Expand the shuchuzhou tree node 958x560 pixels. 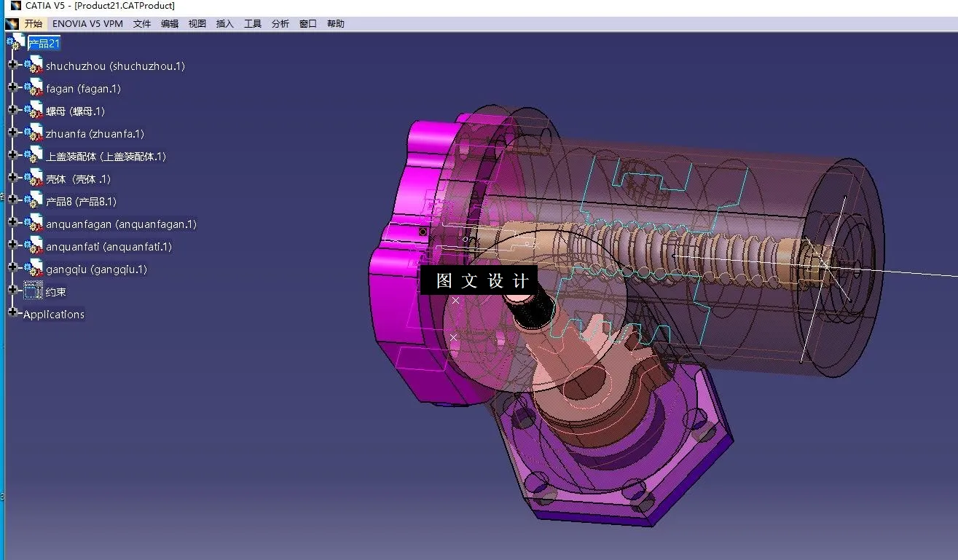pyautogui.click(x=12, y=66)
